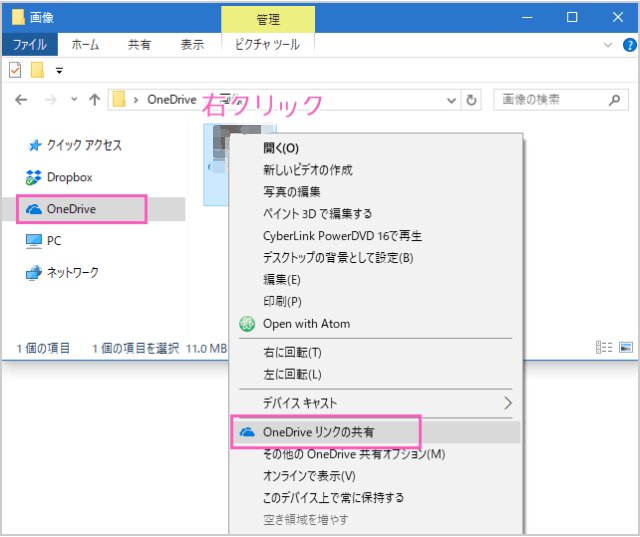Screen dimensions: 640x537
Task: Choose 印刷(P) from context menu
Action: click(x=376, y=302)
